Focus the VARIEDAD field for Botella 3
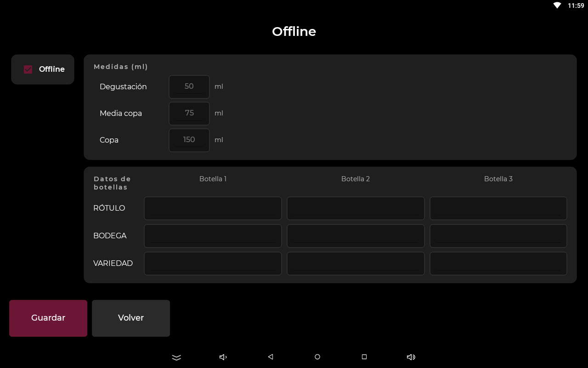This screenshot has width=588, height=368. coord(498,264)
